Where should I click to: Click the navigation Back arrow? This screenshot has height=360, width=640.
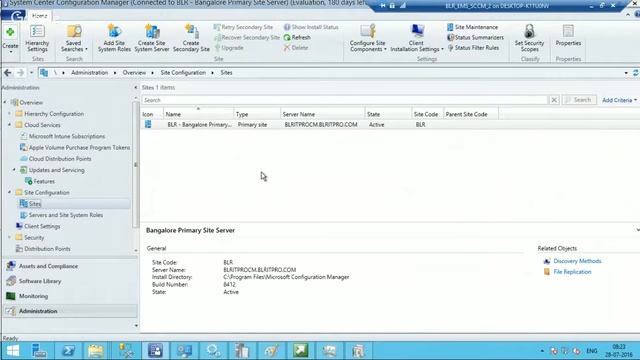pos(8,73)
